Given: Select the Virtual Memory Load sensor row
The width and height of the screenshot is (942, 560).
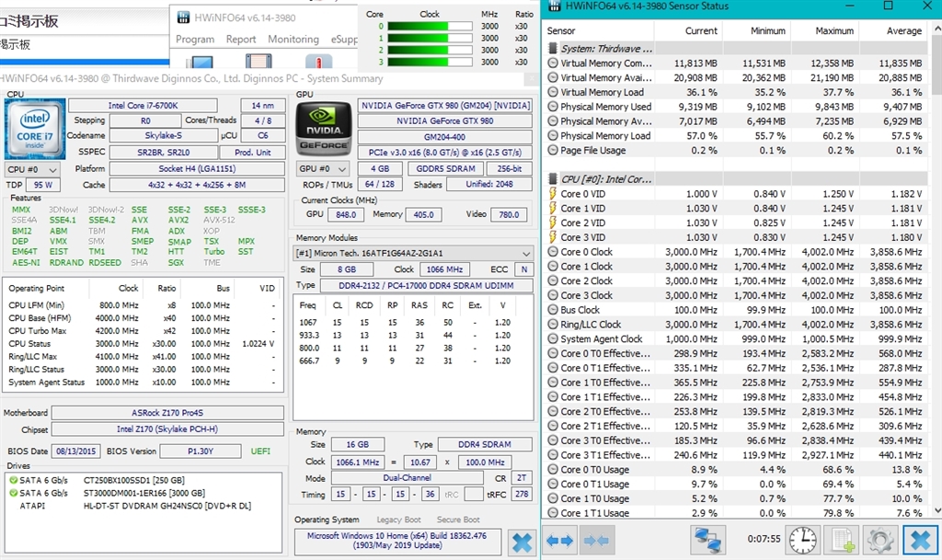Looking at the screenshot, I should tap(735, 93).
